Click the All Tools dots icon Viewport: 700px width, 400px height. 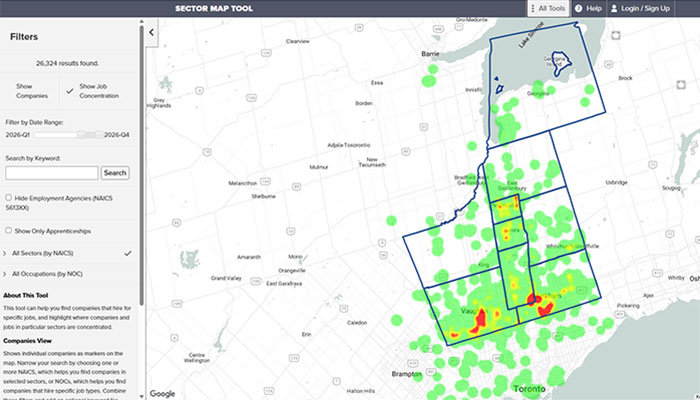click(533, 8)
